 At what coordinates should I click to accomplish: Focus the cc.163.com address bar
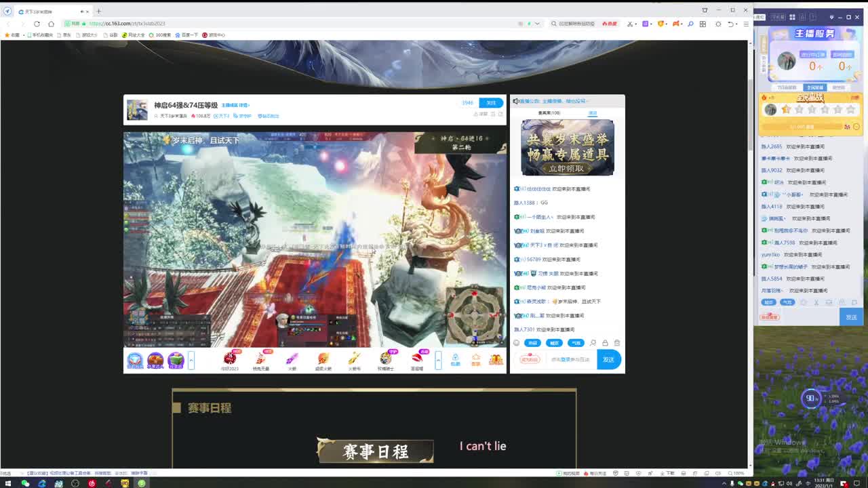click(298, 24)
